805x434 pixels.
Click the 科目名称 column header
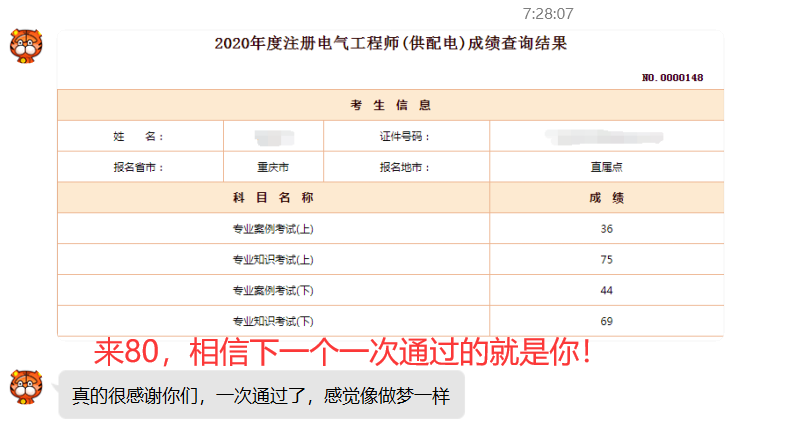click(273, 198)
